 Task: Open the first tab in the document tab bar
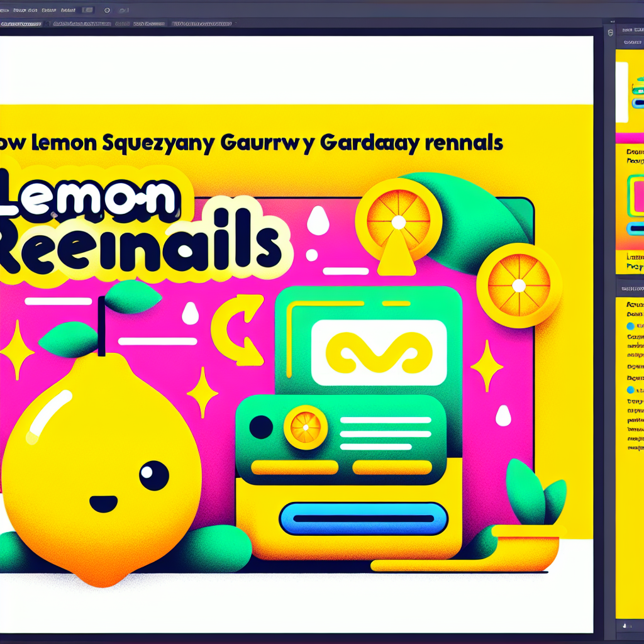coord(21,23)
